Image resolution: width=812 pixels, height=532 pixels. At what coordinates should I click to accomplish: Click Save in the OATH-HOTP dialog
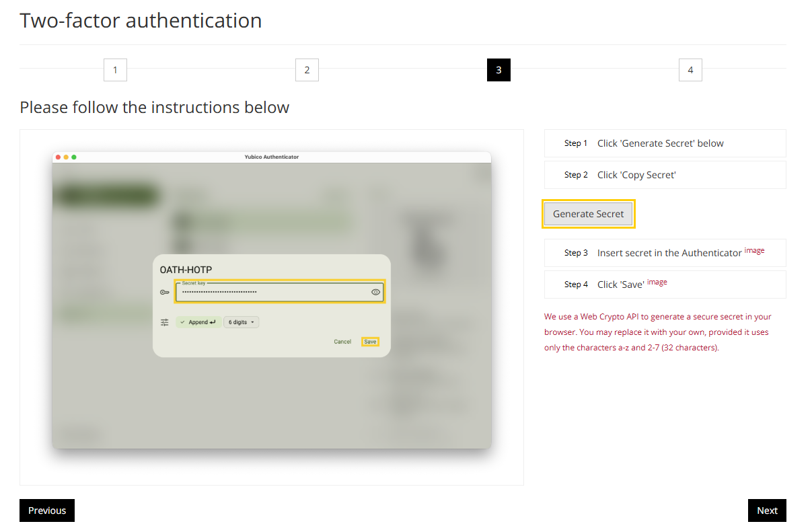(x=370, y=342)
